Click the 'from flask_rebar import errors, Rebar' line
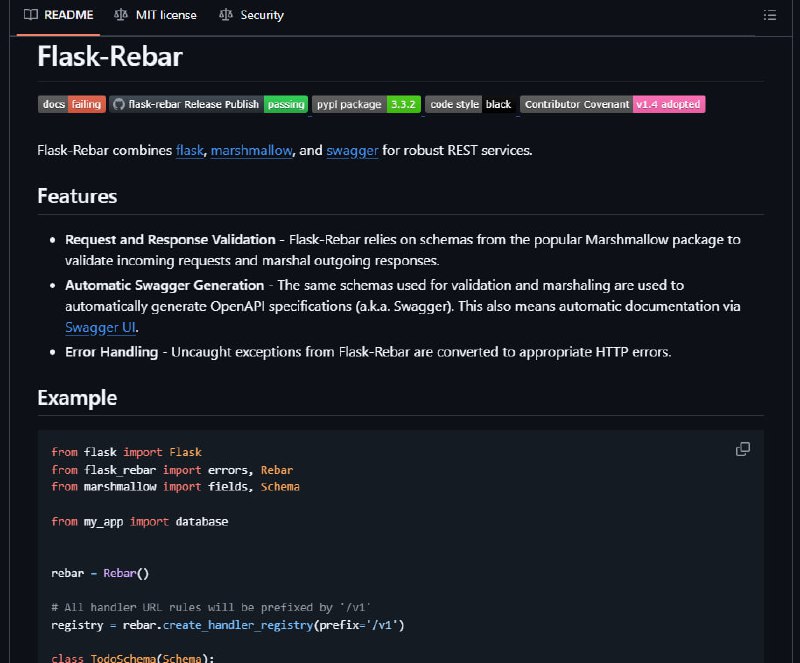Image resolution: width=800 pixels, height=663 pixels. coord(172,470)
